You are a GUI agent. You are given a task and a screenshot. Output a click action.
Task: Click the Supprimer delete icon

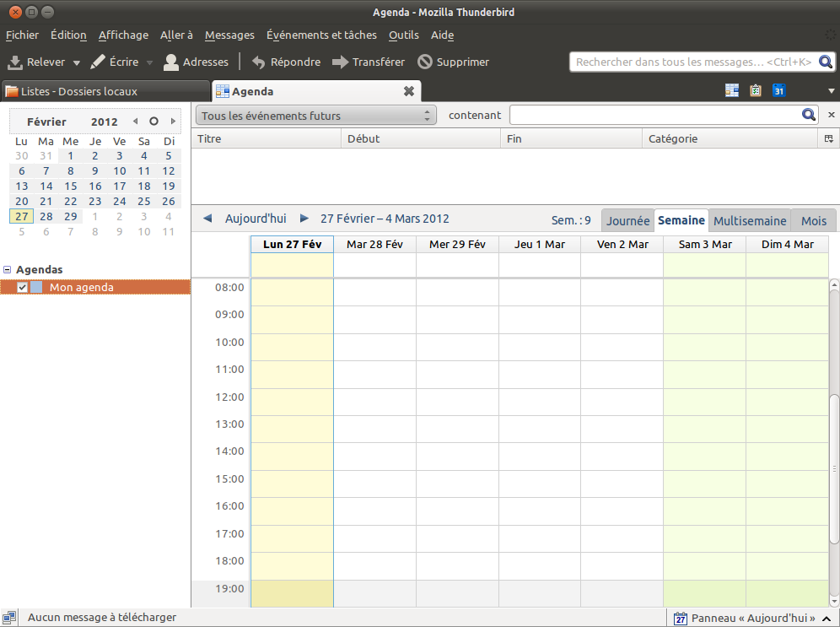(x=425, y=62)
